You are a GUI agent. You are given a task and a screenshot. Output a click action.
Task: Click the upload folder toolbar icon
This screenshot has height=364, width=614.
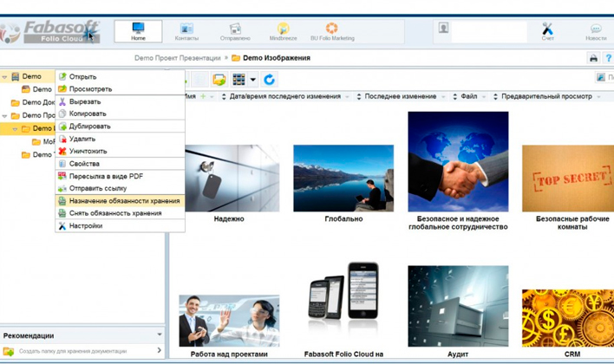pos(219,80)
